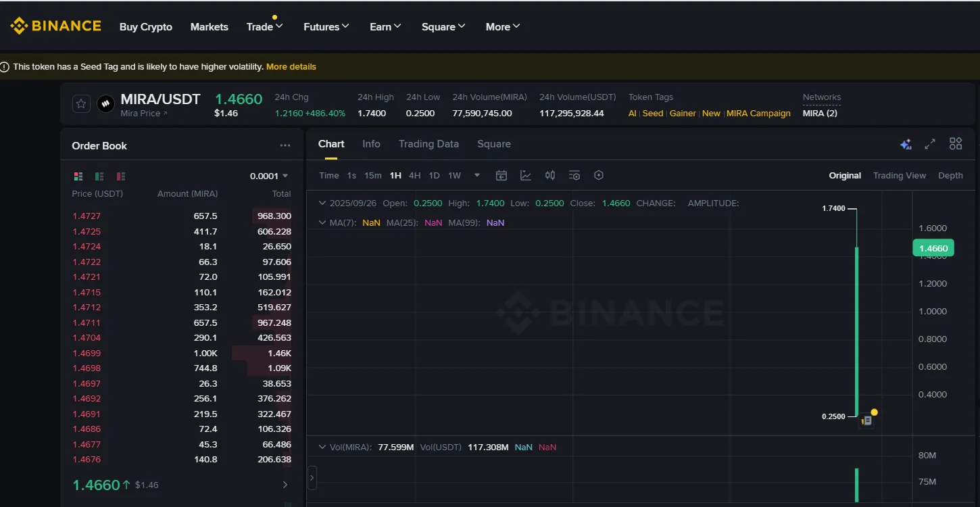Image resolution: width=980 pixels, height=507 pixels.
Task: Open the Futures menu dropdown
Action: point(326,27)
